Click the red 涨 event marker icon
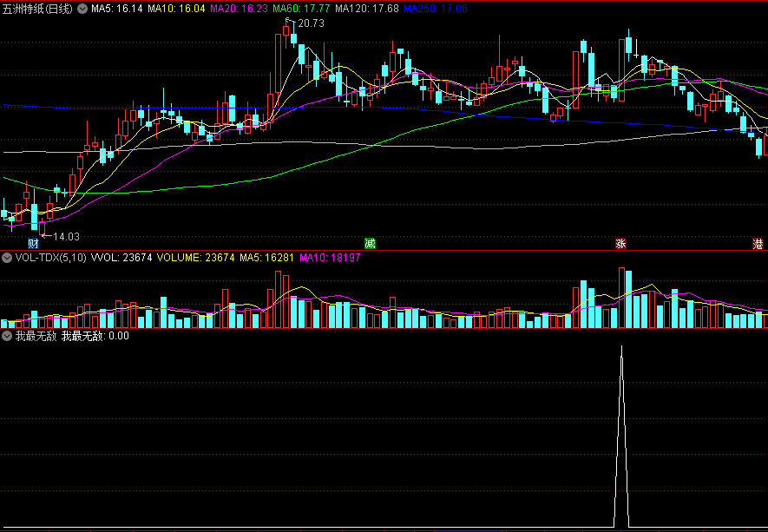Image resolution: width=768 pixels, height=532 pixels. pos(620,244)
